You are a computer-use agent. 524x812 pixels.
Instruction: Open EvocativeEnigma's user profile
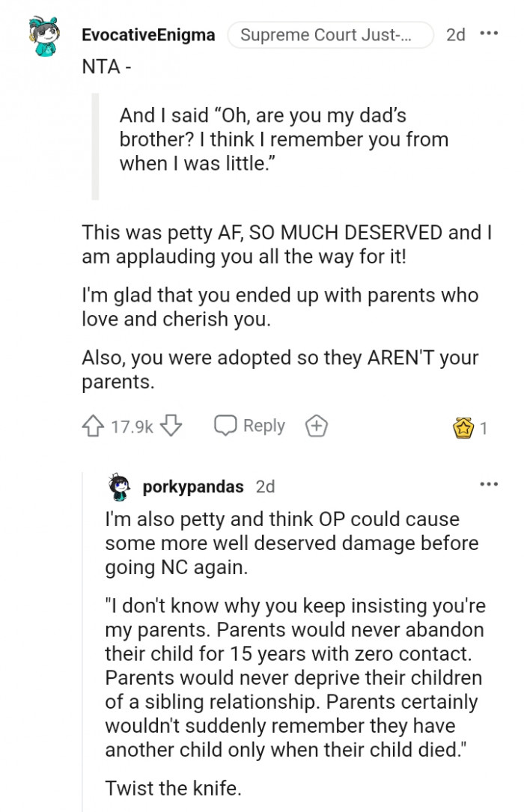[148, 34]
